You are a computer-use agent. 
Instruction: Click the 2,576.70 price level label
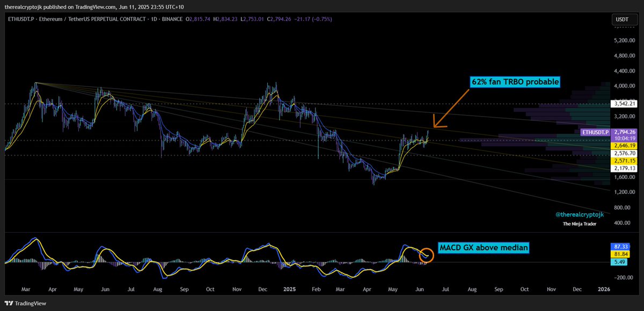pyautogui.click(x=624, y=153)
